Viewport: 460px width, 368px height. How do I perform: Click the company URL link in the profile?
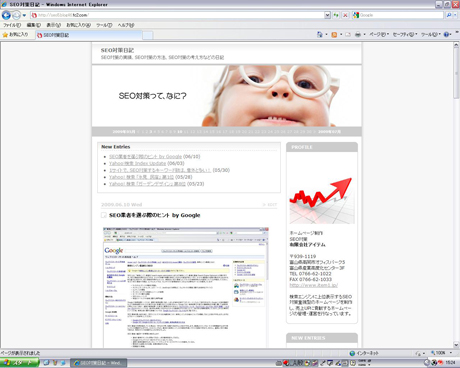[x=314, y=285]
